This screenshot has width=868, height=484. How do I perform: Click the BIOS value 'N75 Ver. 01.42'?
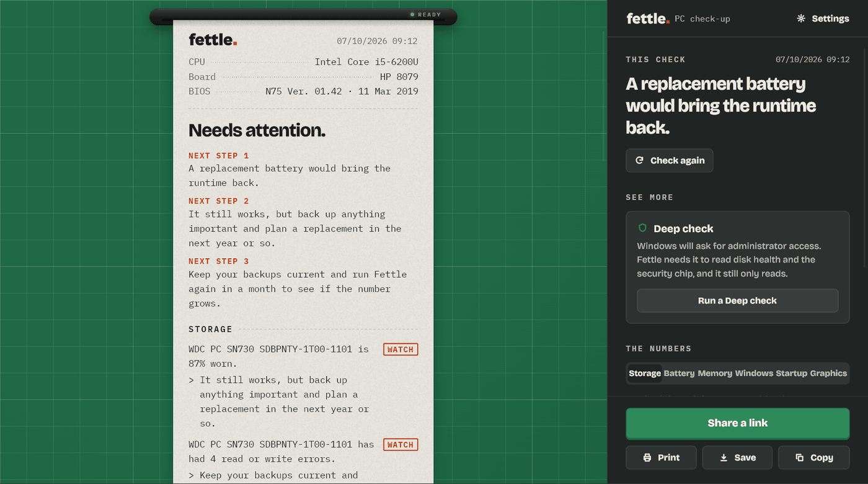(x=304, y=92)
